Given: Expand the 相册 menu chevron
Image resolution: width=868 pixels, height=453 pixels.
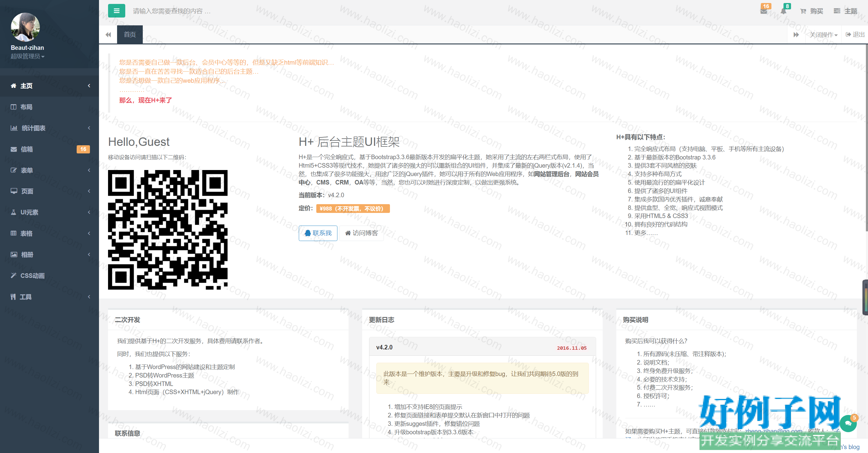Looking at the screenshot, I should coord(89,255).
